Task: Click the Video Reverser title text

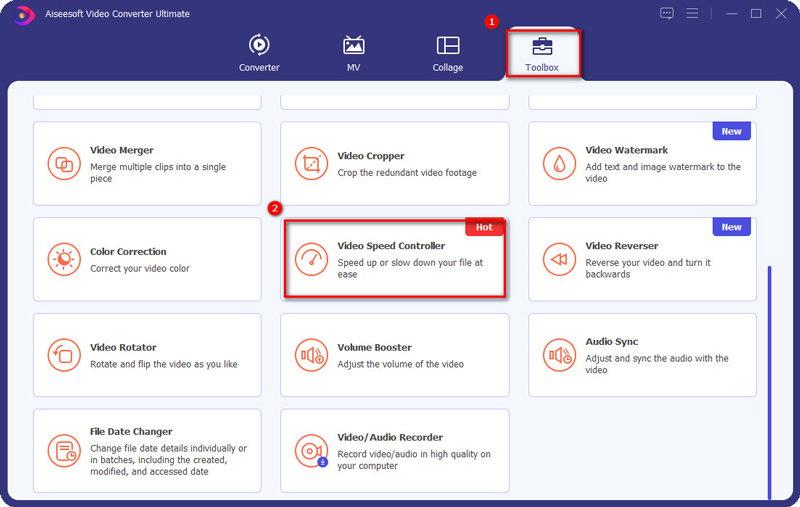Action: (x=621, y=246)
